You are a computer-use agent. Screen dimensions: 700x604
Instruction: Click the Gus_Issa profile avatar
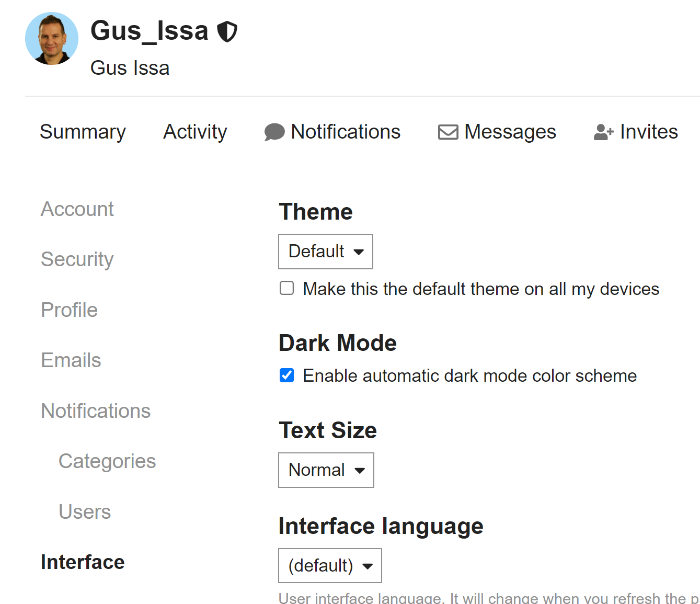pos(52,39)
